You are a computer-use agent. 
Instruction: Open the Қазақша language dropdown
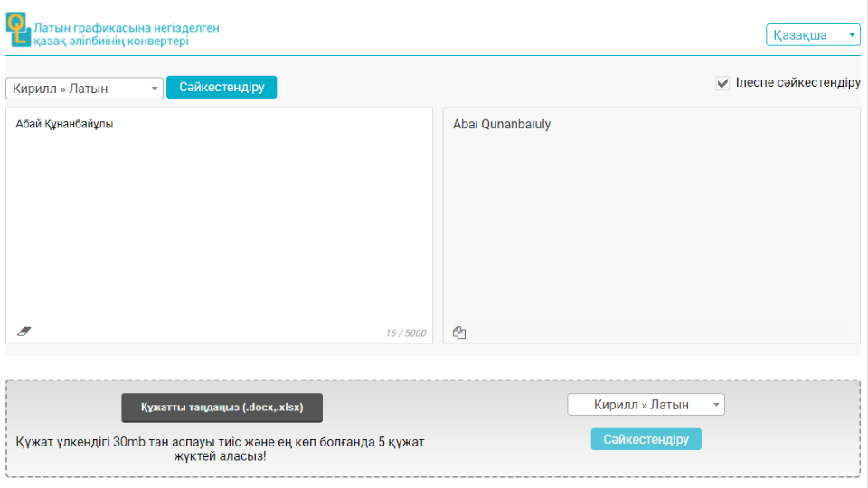click(811, 35)
